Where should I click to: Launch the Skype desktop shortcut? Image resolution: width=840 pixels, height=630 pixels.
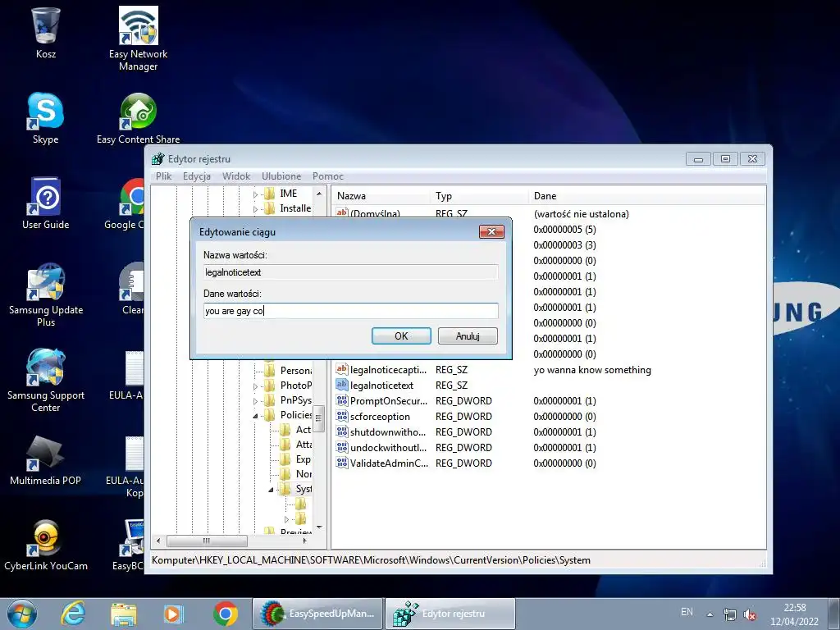[46, 118]
